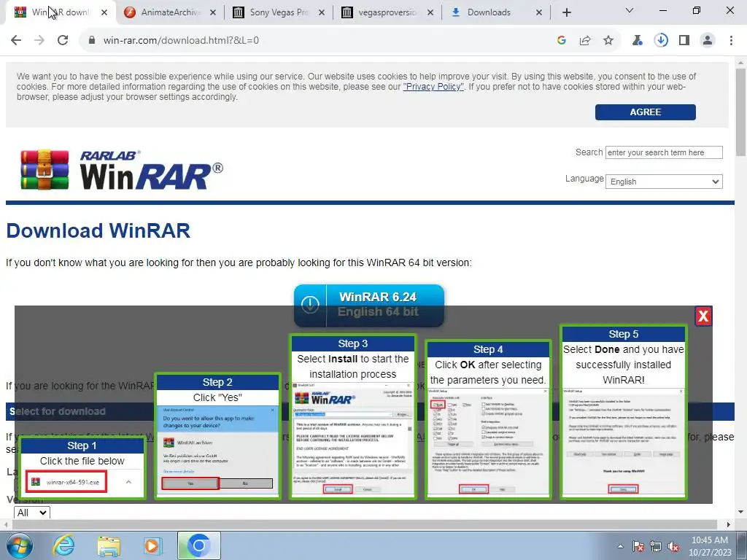Click the Step 5 Done screenshot
747x560 pixels.
(x=623, y=442)
